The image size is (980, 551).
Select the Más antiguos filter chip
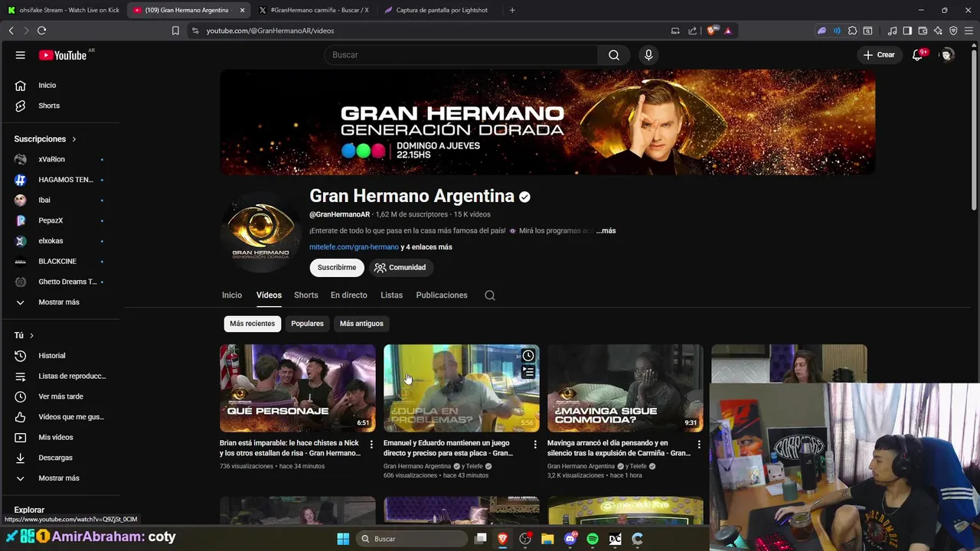point(361,324)
